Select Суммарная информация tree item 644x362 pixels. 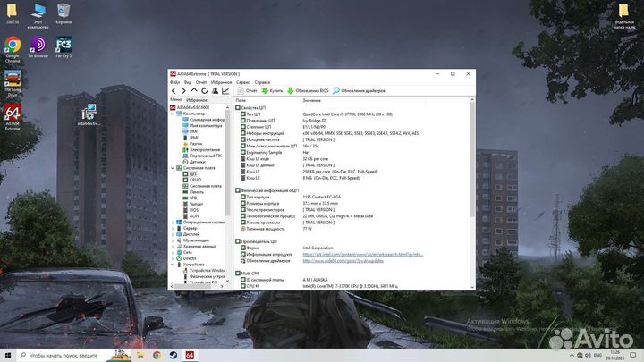tap(204, 120)
